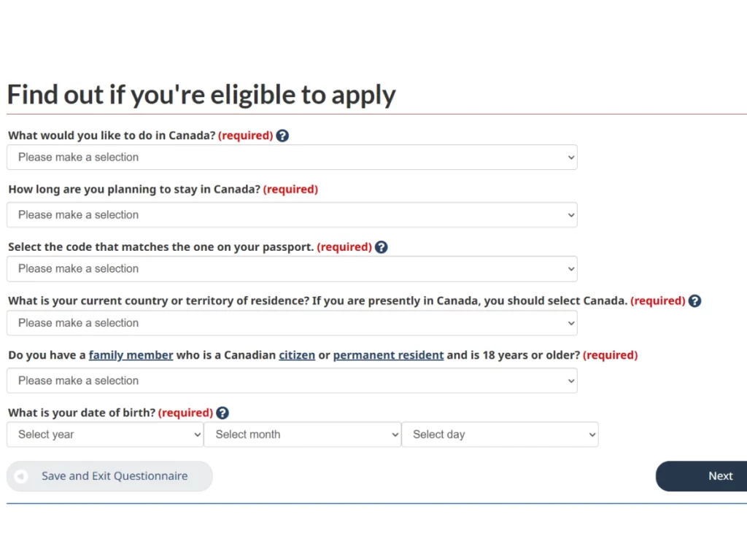747x560 pixels.
Task: Click the help icon beside the passport code question
Action: 381,246
